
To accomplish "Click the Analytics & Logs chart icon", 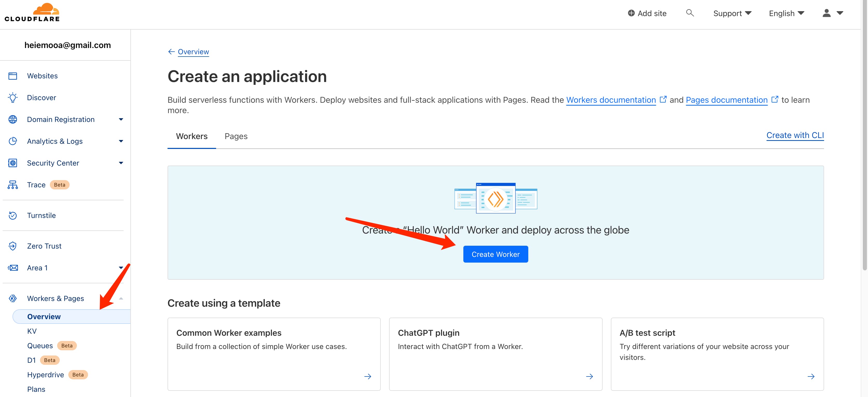I will (13, 141).
